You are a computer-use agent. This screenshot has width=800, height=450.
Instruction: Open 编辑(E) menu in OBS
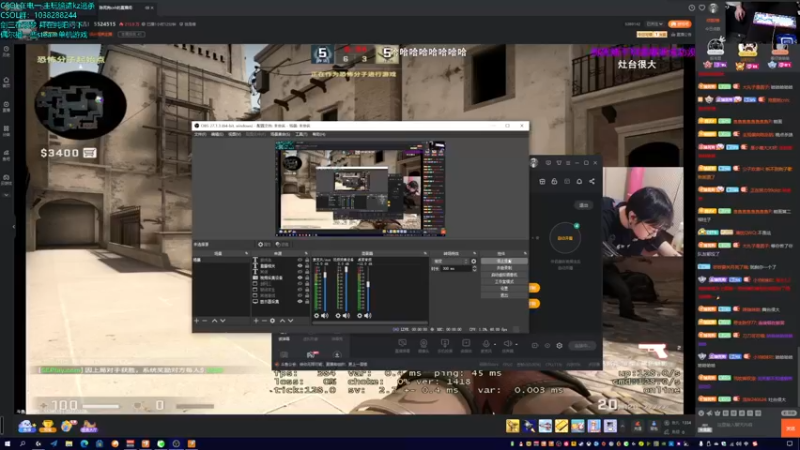[x=217, y=134]
